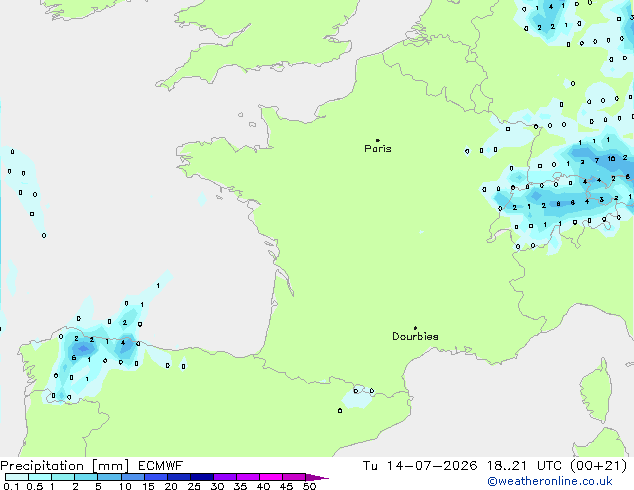634x490 pixels.
Task: Click the ECMWF model label
Action: tap(161, 466)
